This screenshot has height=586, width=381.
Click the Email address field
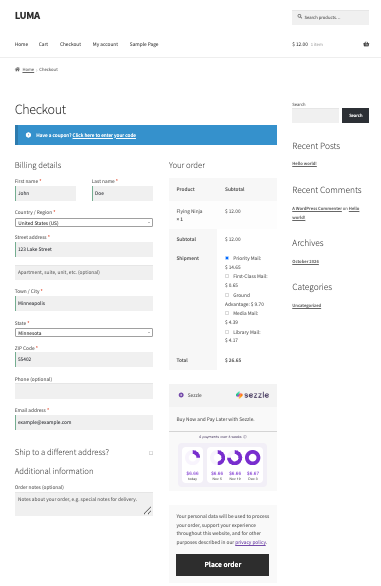84,422
